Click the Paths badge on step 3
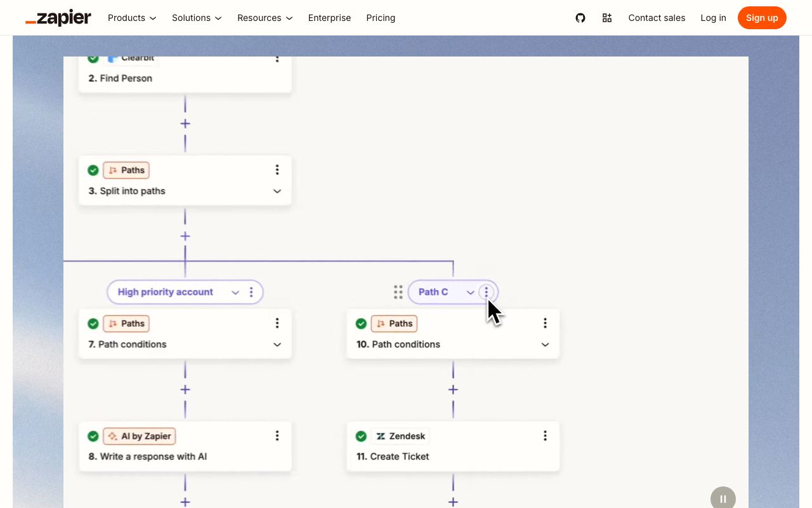Viewport: 812px width, 508px height. pyautogui.click(x=126, y=170)
